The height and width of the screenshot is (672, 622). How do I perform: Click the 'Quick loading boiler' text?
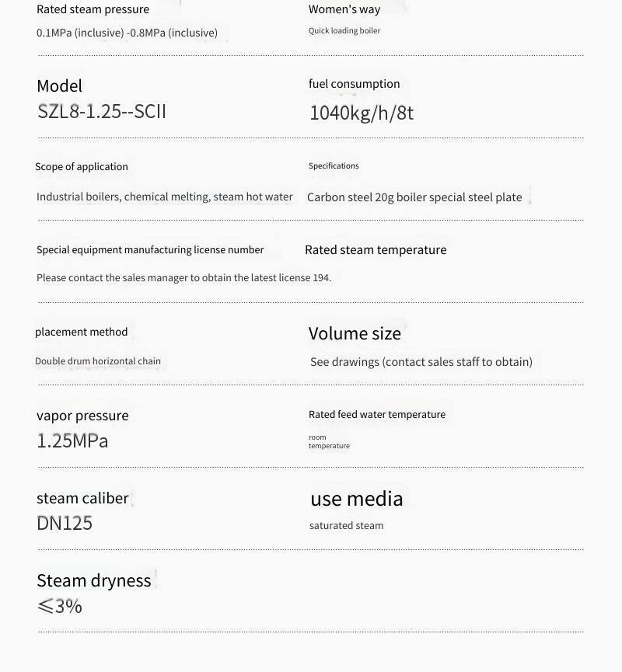pos(344,31)
